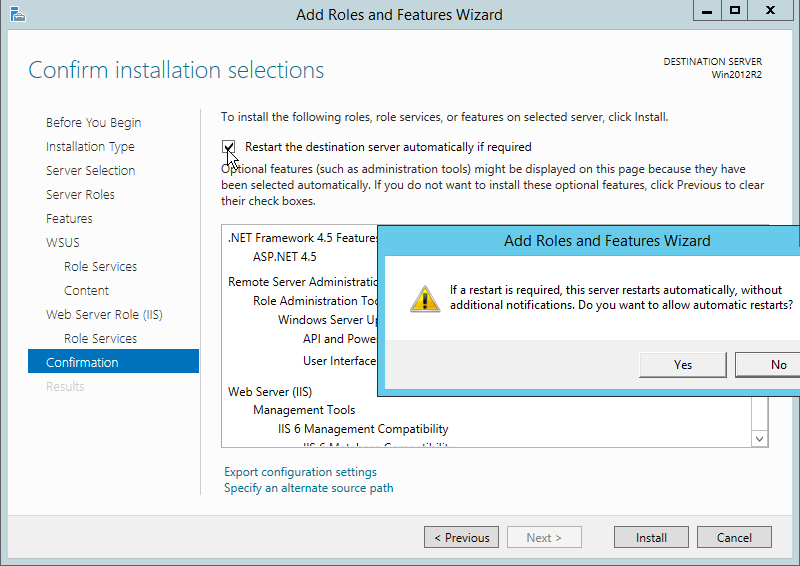Click IIS 6 Management Compatibility entry

[x=363, y=429]
